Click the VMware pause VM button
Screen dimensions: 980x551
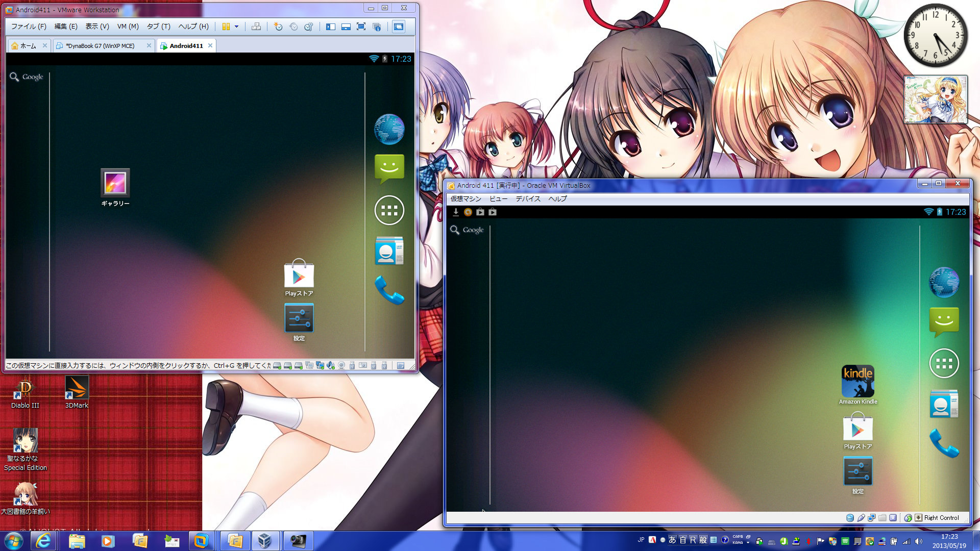click(226, 27)
